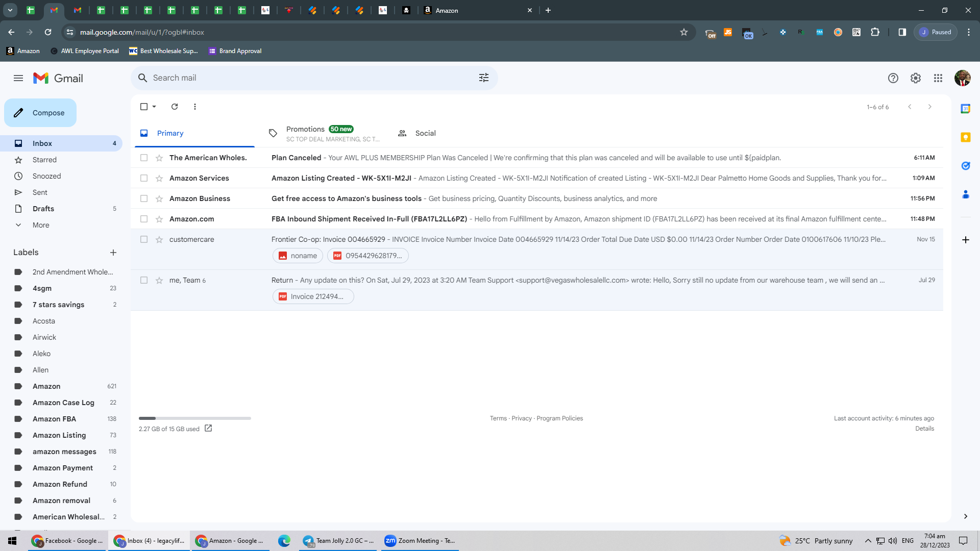Open the Chrome tab search dropdown

click(10, 10)
